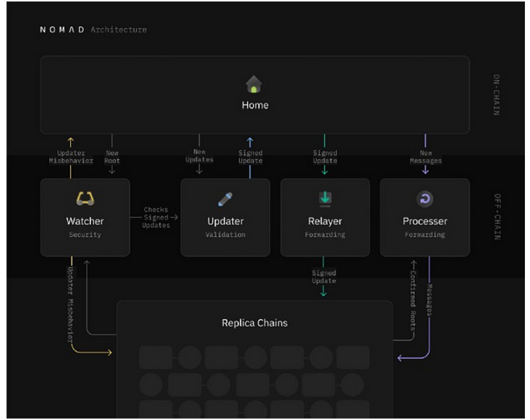This screenshot has width=530, height=420.
Task: Select 'Forwarding' subtitle under Processer
Action: [425, 235]
